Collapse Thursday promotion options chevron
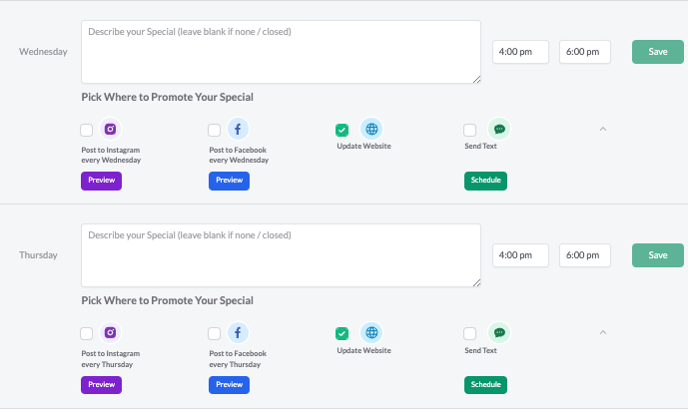This screenshot has width=688, height=409. point(603,332)
